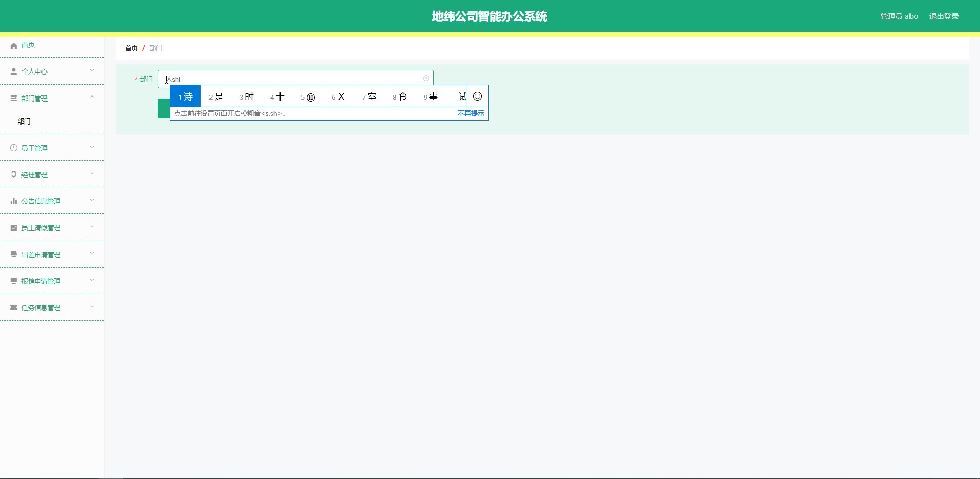
Task: Choose IME candidate 4 十
Action: click(277, 97)
